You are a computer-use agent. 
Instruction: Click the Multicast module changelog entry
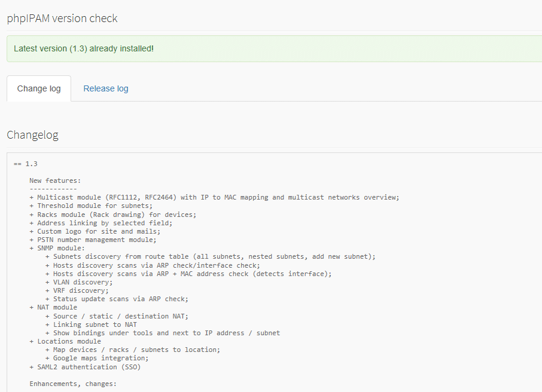(214, 198)
